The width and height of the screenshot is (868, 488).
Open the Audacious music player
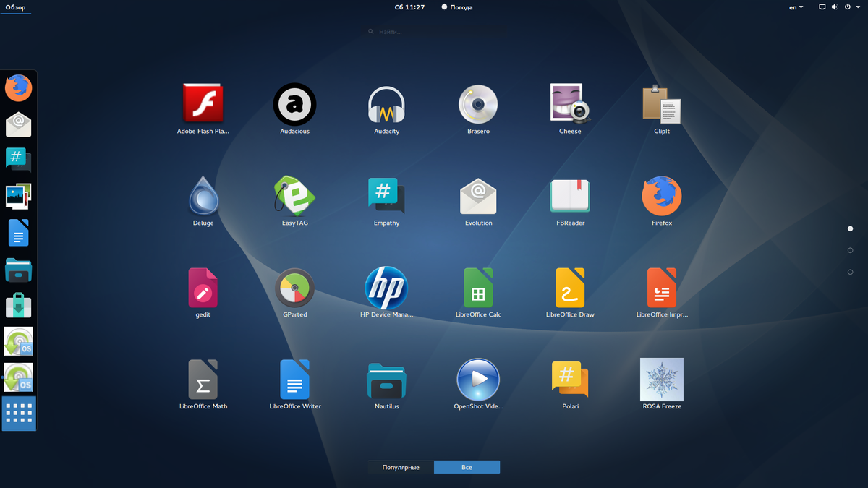294,104
